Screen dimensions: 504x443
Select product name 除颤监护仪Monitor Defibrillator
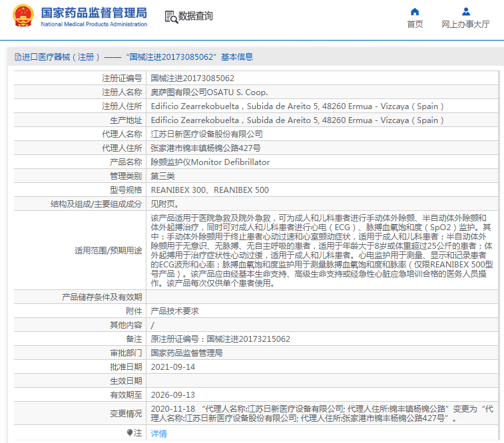click(x=210, y=162)
